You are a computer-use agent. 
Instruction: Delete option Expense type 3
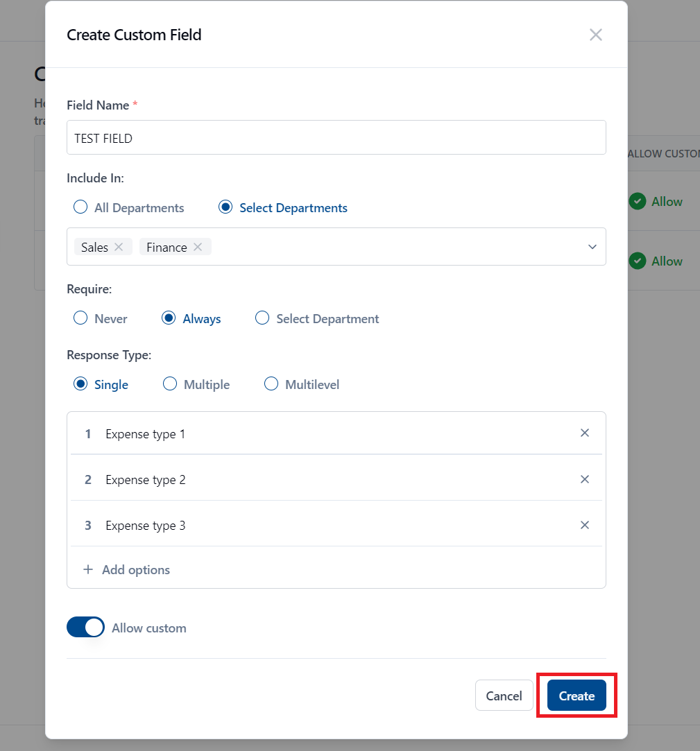[585, 525]
